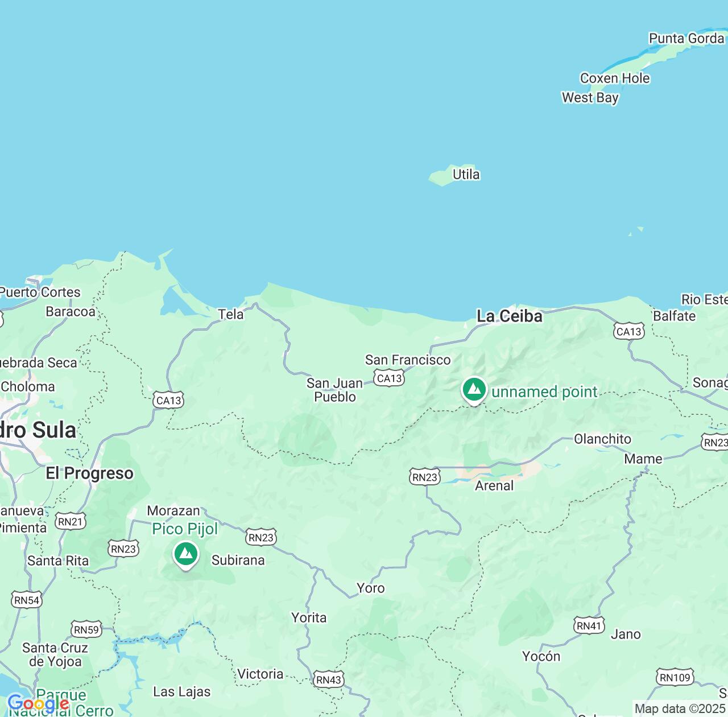This screenshot has height=717, width=728.
Task: Click the RN21 route shield
Action: coord(71,521)
